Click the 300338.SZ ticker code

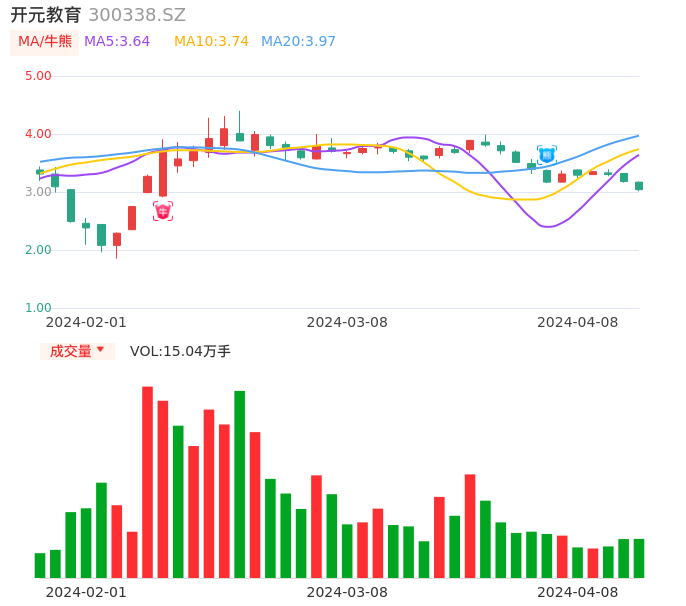point(137,15)
